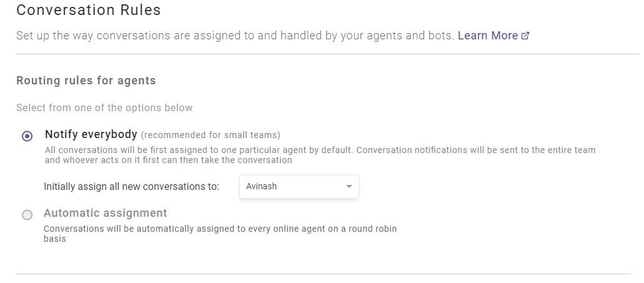Click the Notify everybody description paragraph
The width and height of the screenshot is (644, 283).
coord(320,155)
